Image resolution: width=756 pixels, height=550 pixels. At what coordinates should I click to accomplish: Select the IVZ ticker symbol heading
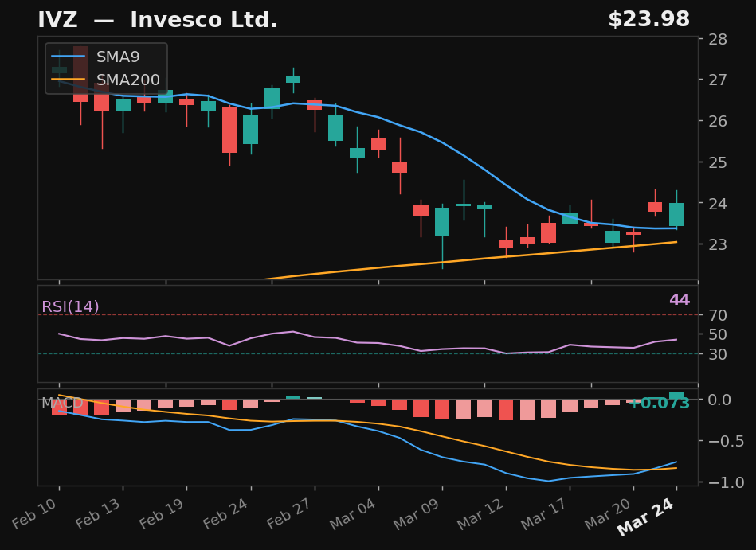tap(57, 19)
